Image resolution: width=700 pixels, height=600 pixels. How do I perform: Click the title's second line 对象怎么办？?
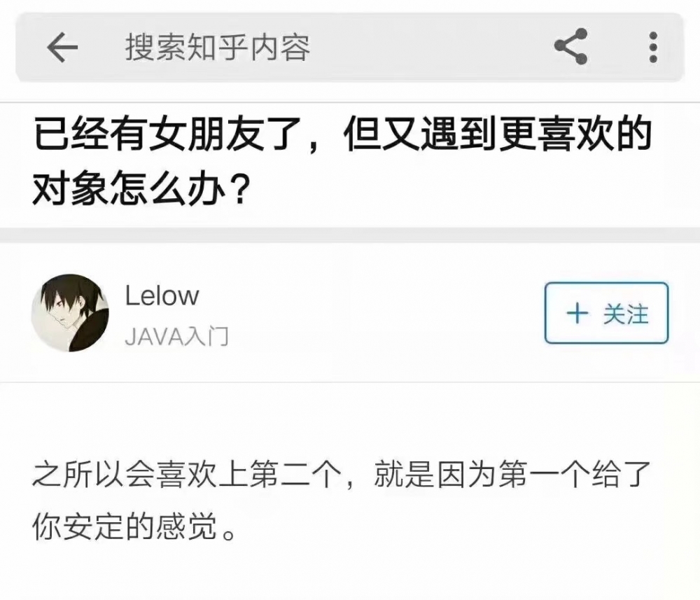(x=141, y=189)
